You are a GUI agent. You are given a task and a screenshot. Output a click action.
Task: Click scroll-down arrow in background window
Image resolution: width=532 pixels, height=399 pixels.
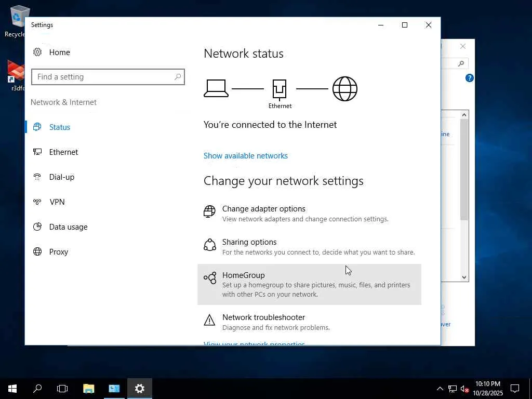[464, 277]
